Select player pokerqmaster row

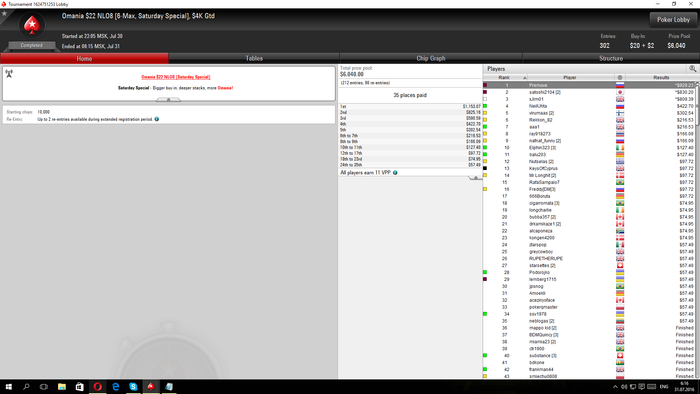[x=589, y=307]
